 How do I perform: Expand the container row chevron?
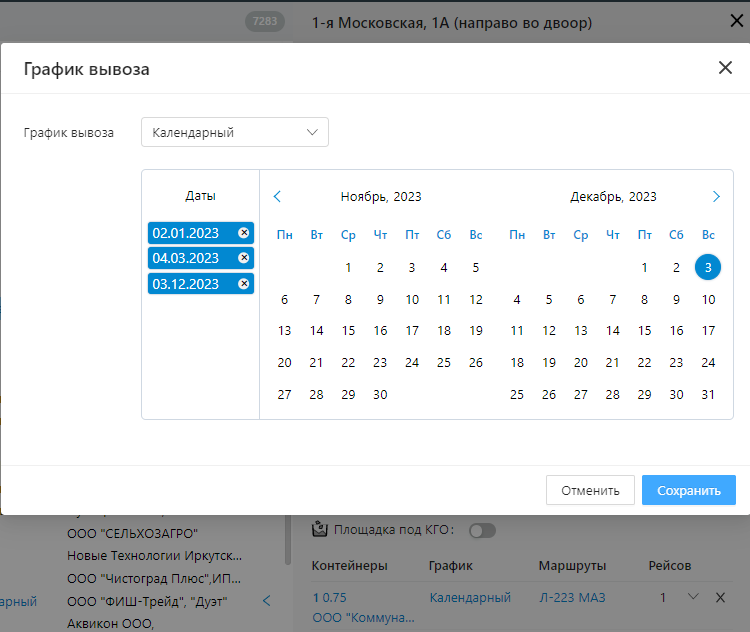click(x=693, y=597)
